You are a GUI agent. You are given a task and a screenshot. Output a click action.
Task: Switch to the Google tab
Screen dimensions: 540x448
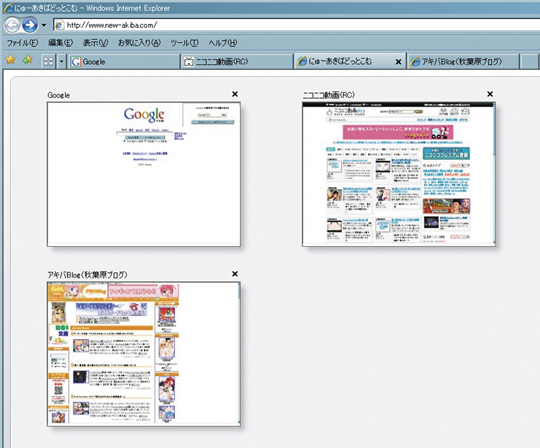click(124, 62)
